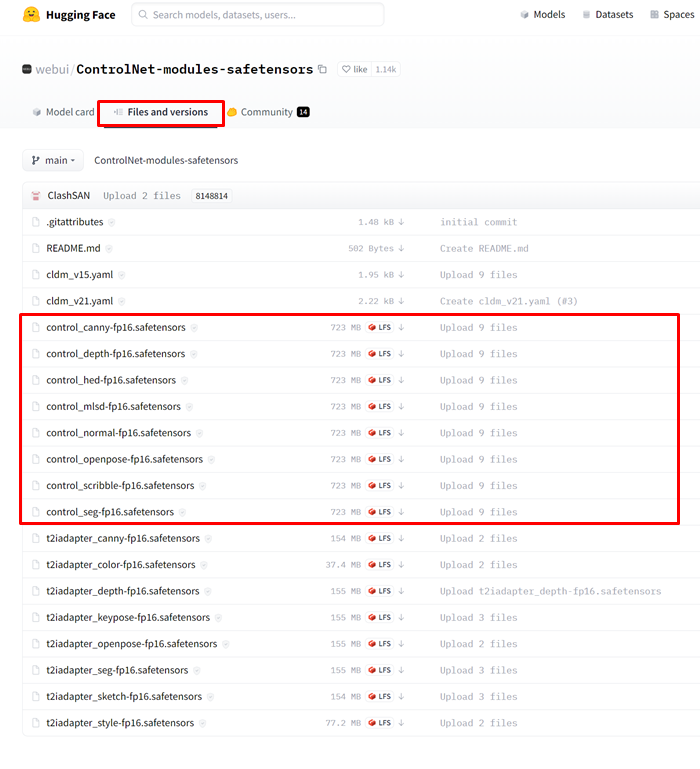Click ControlNet-modules-safetensors breadcrumb path
700x769 pixels.
tap(166, 160)
